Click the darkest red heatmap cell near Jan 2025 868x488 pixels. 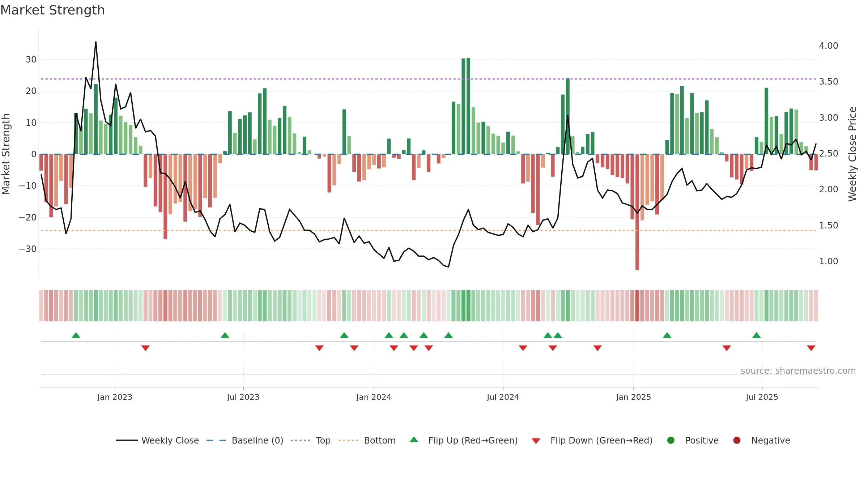(637, 306)
